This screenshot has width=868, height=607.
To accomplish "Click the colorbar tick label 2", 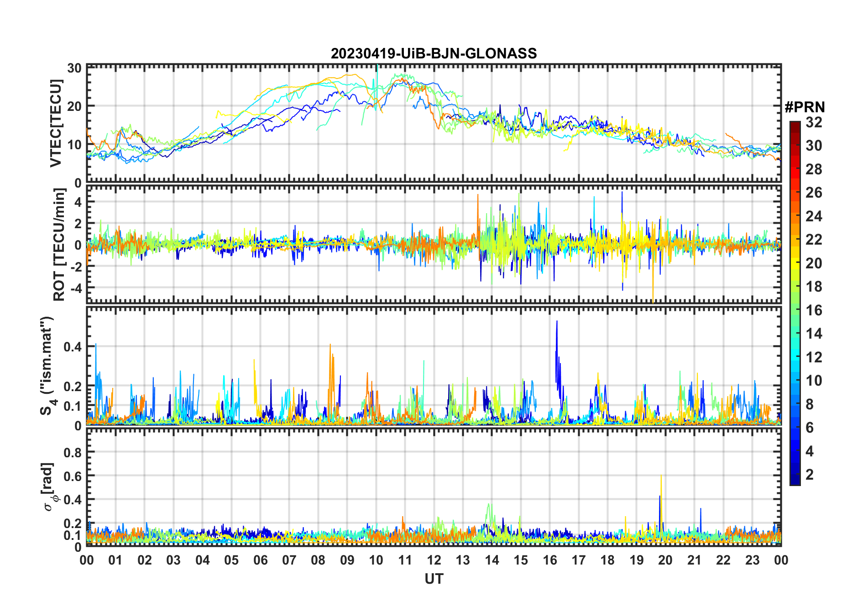I will pyautogui.click(x=810, y=475).
